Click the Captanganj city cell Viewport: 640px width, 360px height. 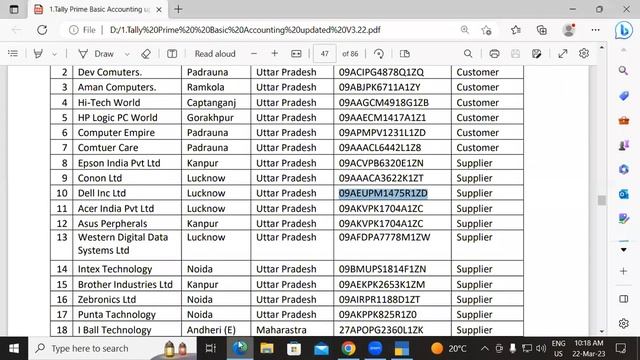click(216, 102)
